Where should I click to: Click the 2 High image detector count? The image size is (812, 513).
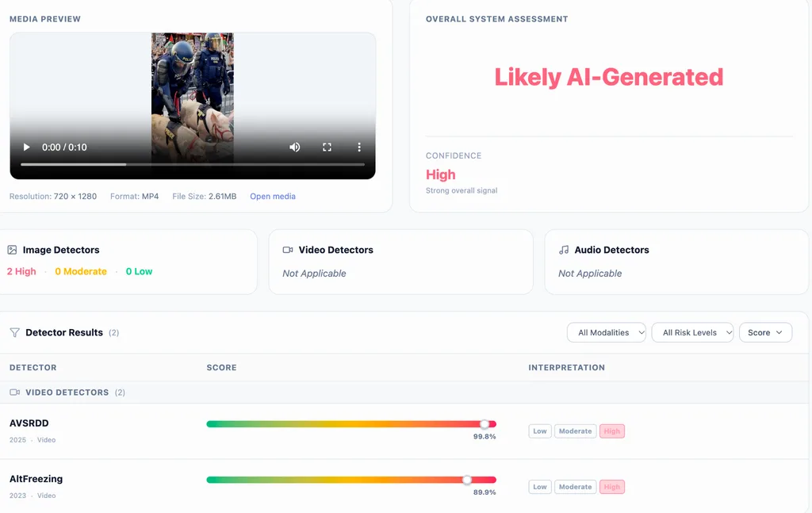pyautogui.click(x=21, y=272)
